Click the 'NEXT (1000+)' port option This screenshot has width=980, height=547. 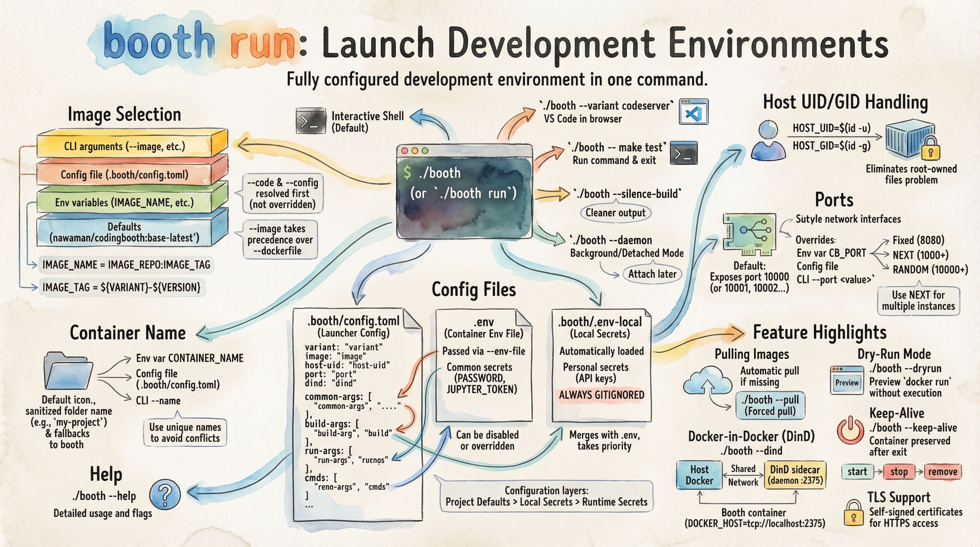tap(920, 255)
